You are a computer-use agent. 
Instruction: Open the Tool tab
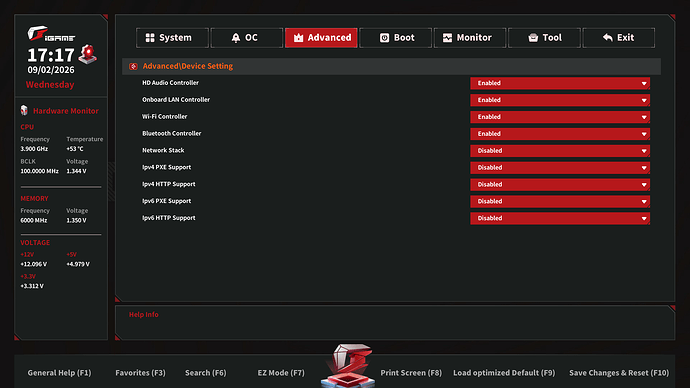tap(544, 38)
